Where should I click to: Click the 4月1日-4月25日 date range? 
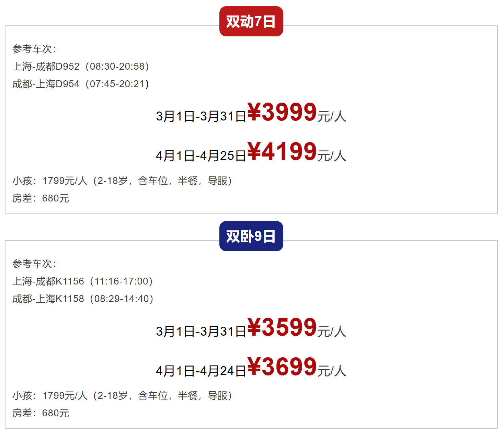click(201, 156)
